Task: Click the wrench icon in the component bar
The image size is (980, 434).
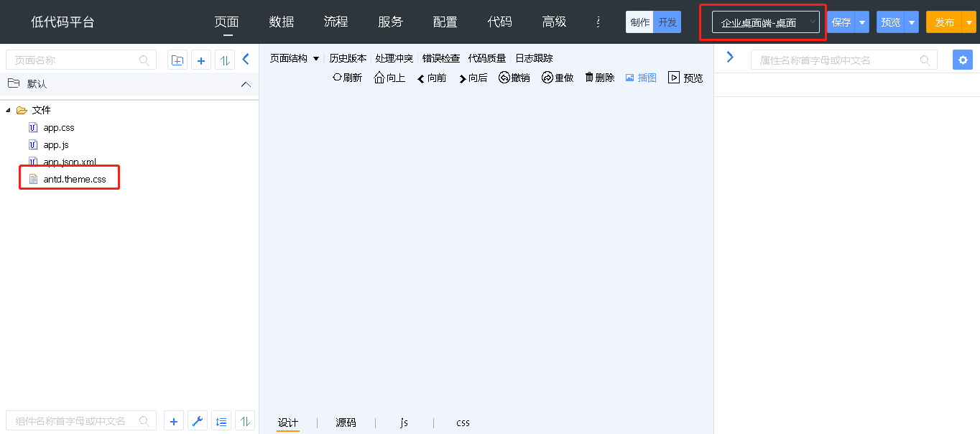Action: pos(198,422)
